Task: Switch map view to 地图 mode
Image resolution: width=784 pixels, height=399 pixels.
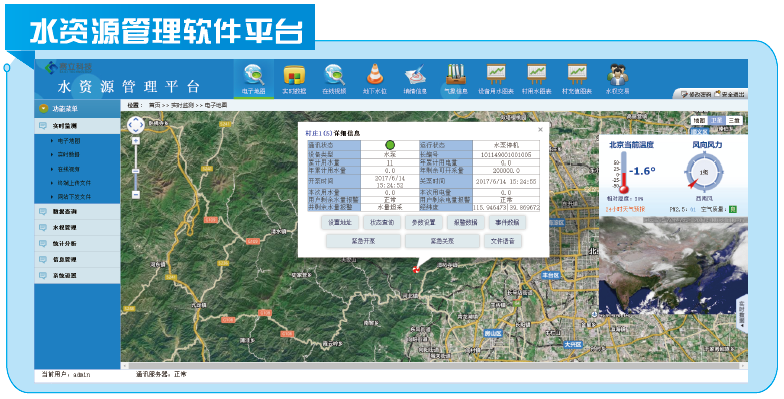Action: click(700, 120)
